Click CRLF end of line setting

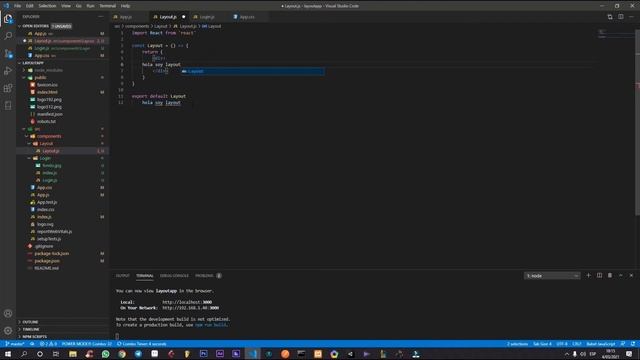(x=577, y=344)
